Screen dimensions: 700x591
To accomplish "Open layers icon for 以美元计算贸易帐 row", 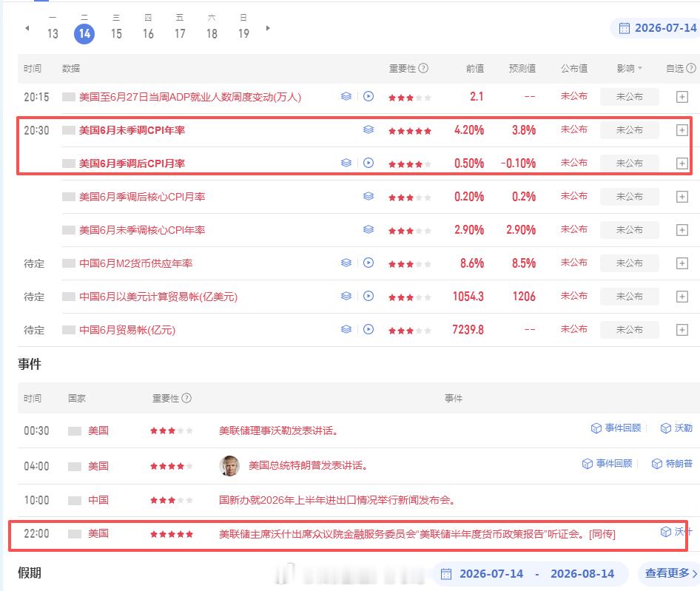I will coord(346,296).
